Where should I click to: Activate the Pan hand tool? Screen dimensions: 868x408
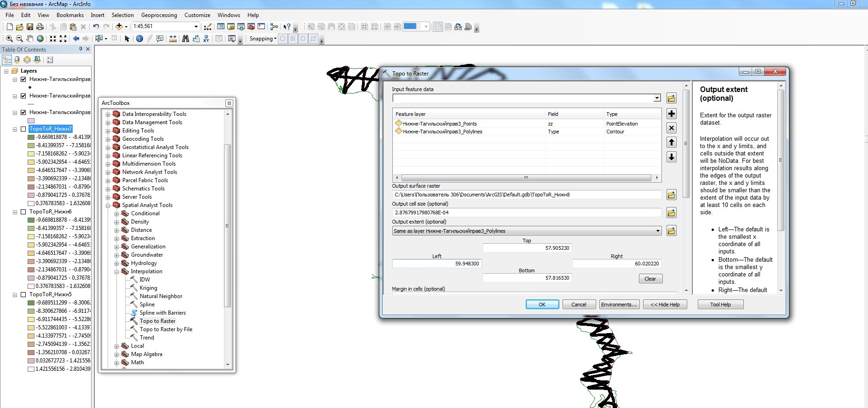point(30,39)
